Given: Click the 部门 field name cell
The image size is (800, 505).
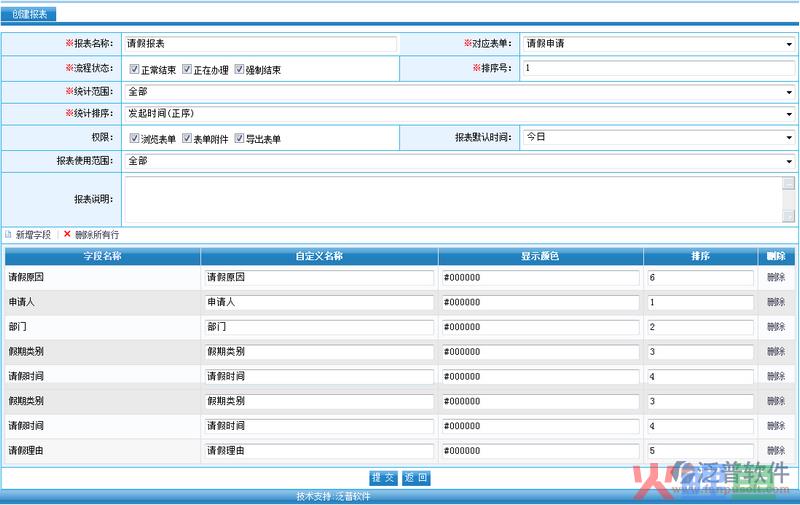Looking at the screenshot, I should (103, 327).
